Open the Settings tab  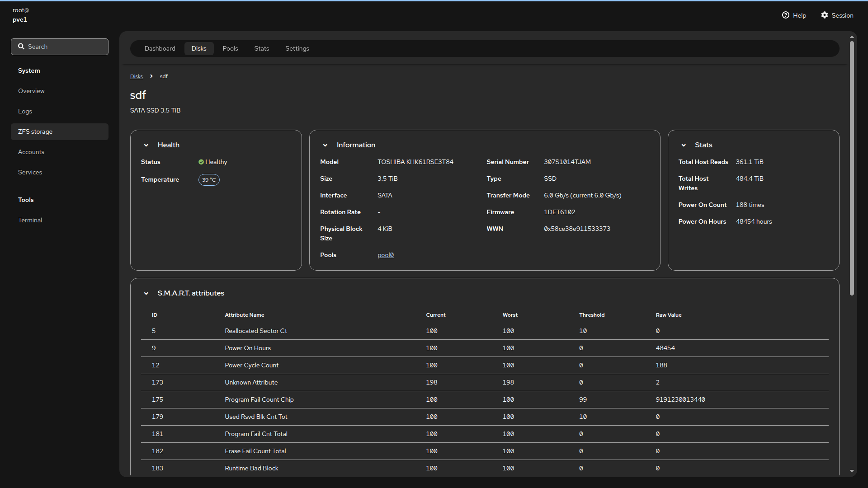pos(297,49)
